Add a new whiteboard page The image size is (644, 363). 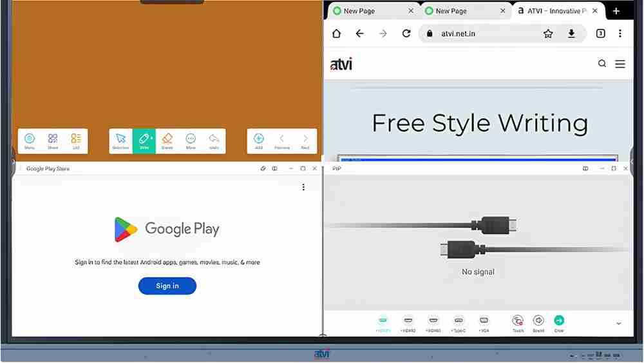[x=259, y=141]
